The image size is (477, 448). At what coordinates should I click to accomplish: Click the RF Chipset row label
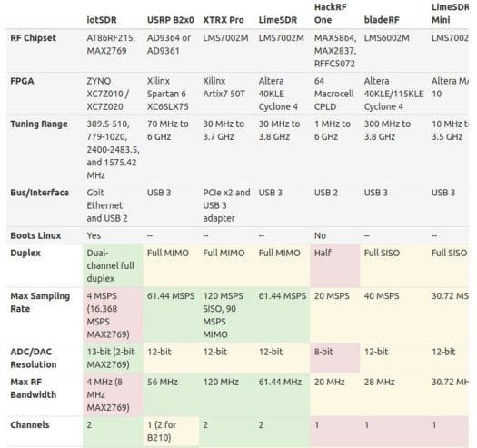pos(33,38)
